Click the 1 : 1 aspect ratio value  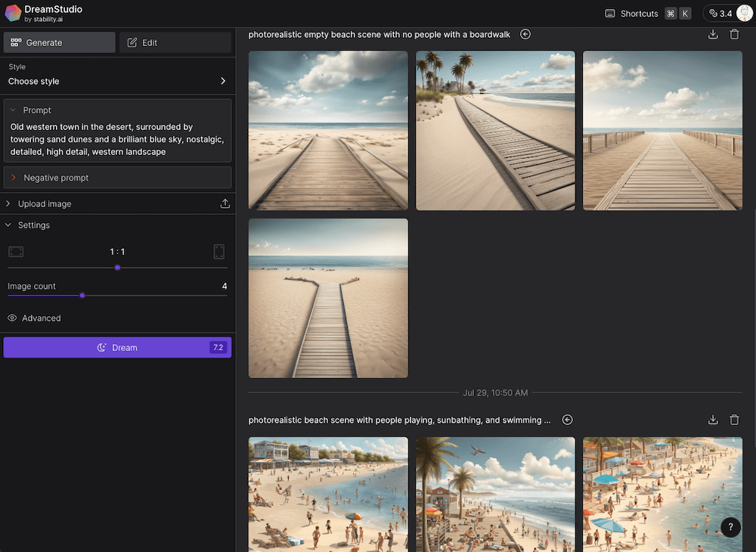117,252
